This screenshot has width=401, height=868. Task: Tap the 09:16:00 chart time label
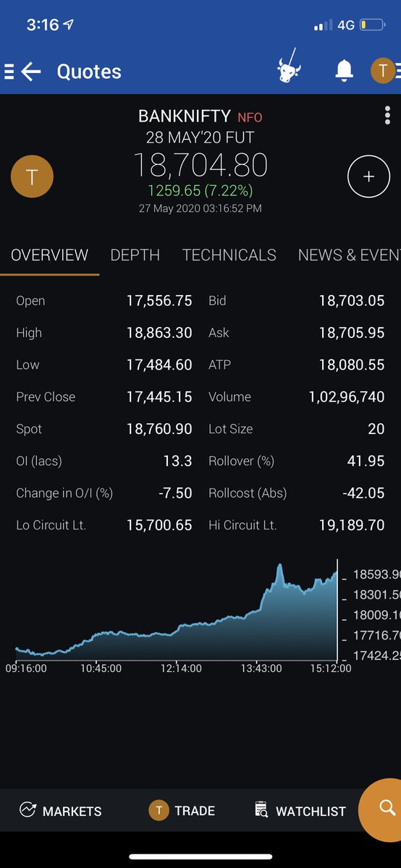(26, 669)
